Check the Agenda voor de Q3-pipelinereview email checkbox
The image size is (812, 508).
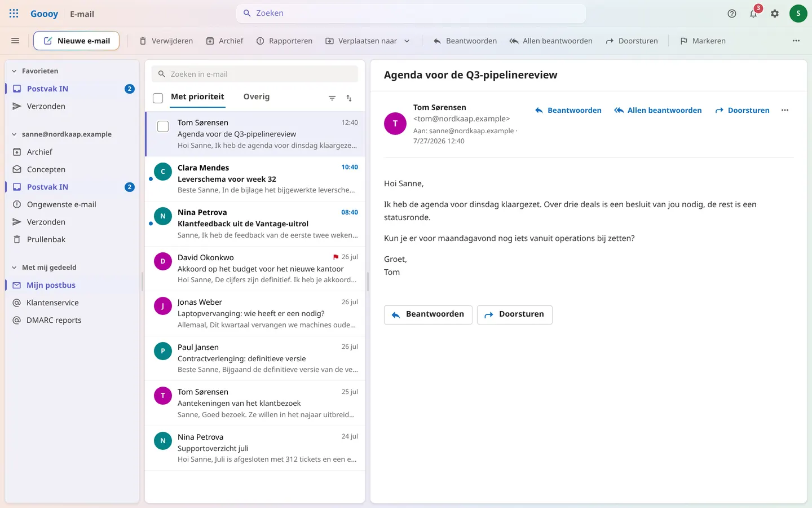(163, 126)
